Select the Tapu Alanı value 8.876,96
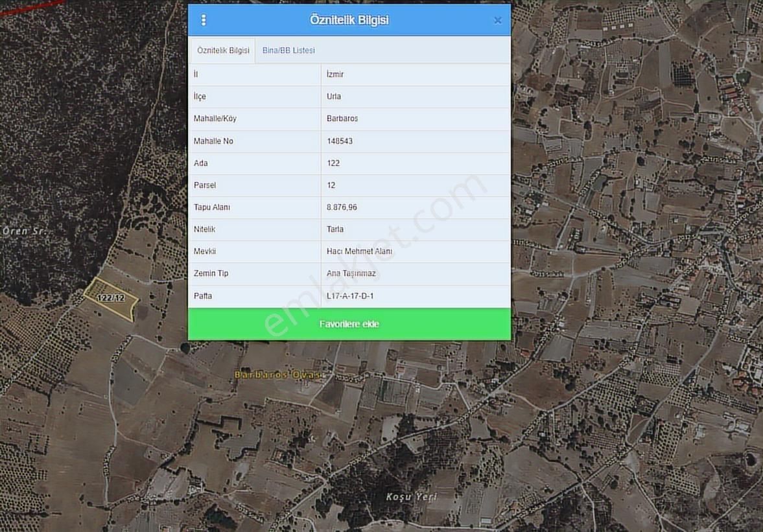Image resolution: width=763 pixels, height=532 pixels. pos(342,207)
